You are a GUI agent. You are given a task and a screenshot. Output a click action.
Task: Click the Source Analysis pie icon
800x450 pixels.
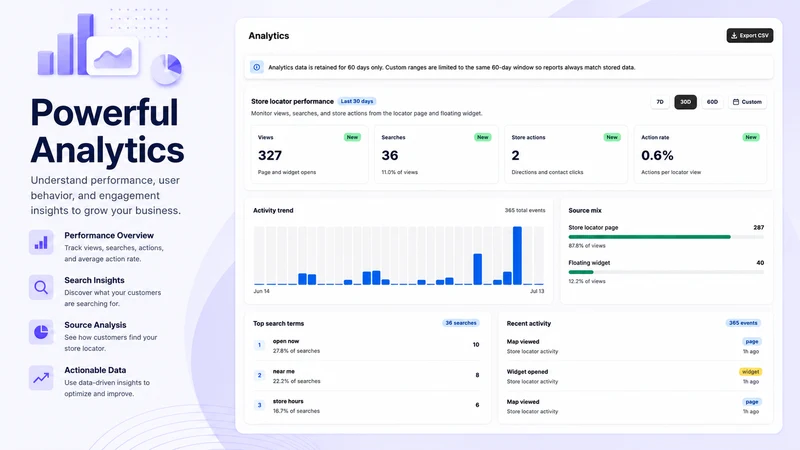41,332
